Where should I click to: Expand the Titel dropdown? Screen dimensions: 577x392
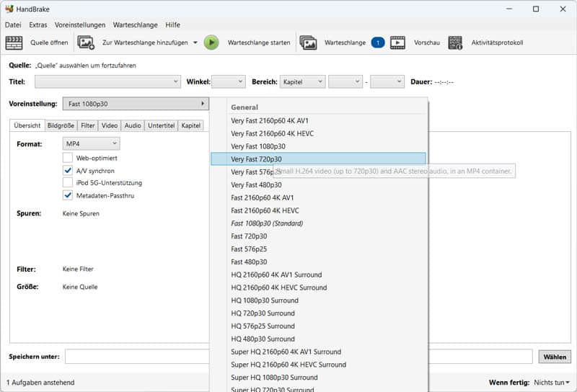107,81
